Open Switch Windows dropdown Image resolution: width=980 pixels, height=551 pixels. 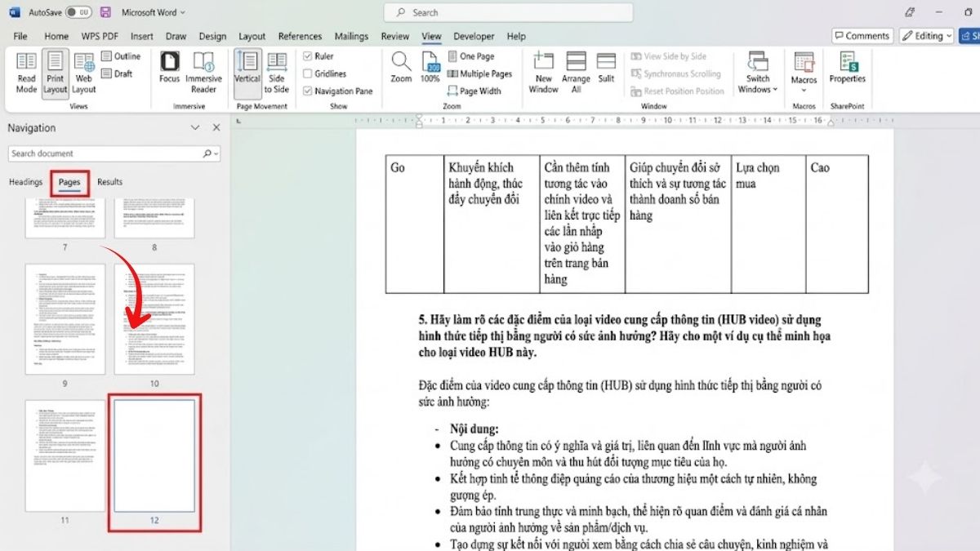[758, 72]
